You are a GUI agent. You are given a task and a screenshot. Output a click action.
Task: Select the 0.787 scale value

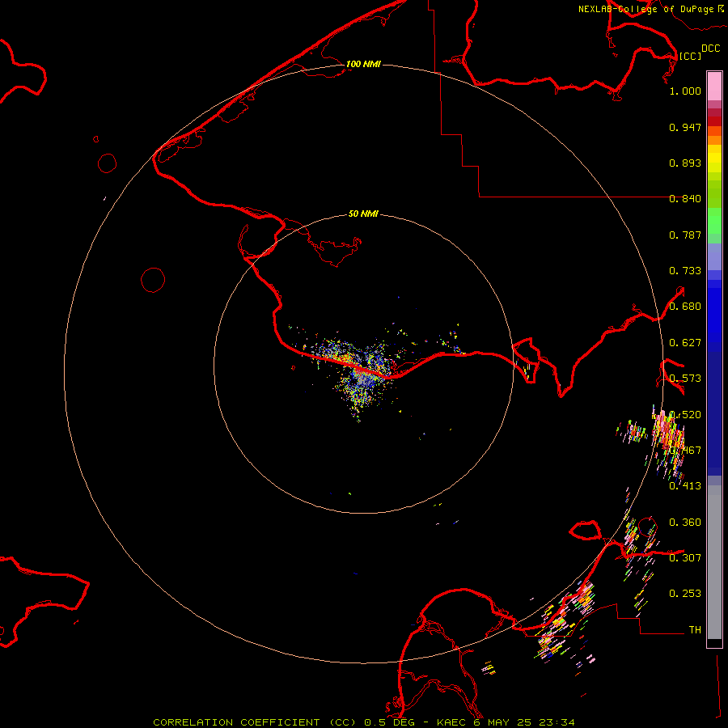pyautogui.click(x=685, y=235)
